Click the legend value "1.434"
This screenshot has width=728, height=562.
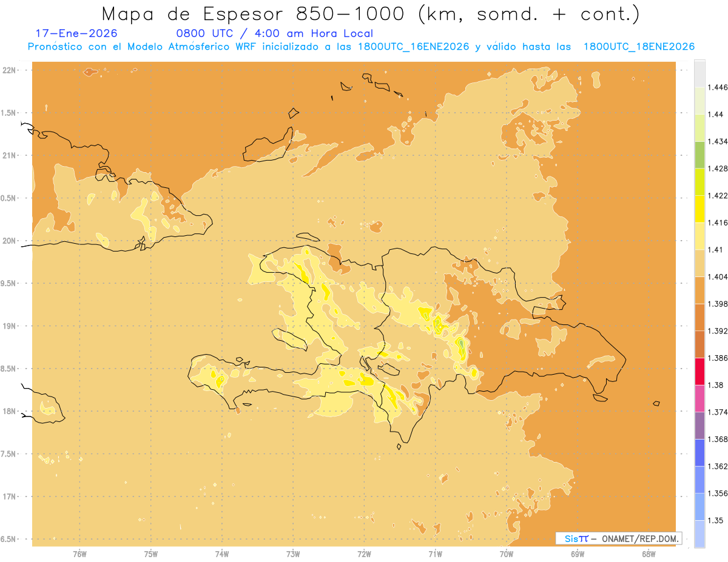tap(718, 142)
